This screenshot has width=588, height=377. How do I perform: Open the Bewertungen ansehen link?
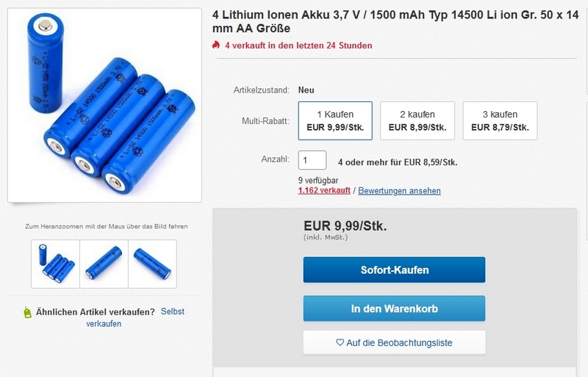399,190
